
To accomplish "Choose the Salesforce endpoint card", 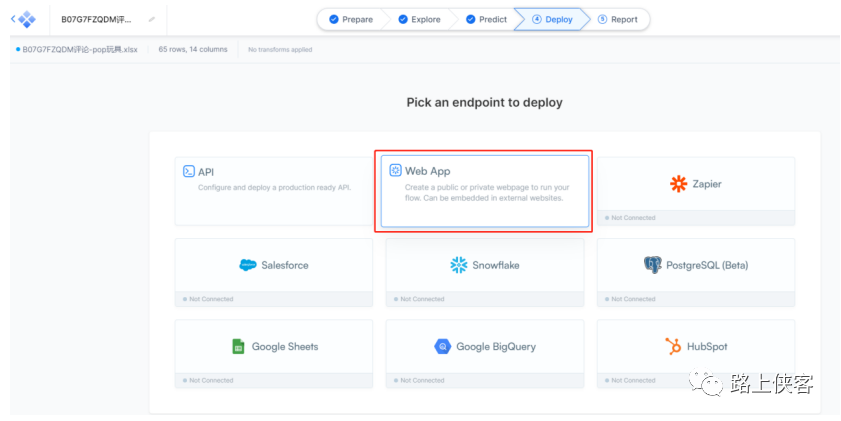I will click(x=274, y=272).
